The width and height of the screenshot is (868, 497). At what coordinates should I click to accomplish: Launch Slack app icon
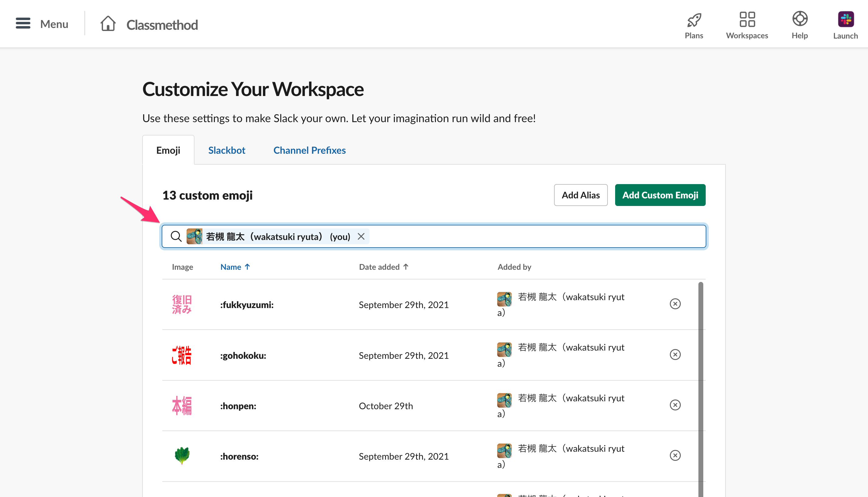coord(846,19)
